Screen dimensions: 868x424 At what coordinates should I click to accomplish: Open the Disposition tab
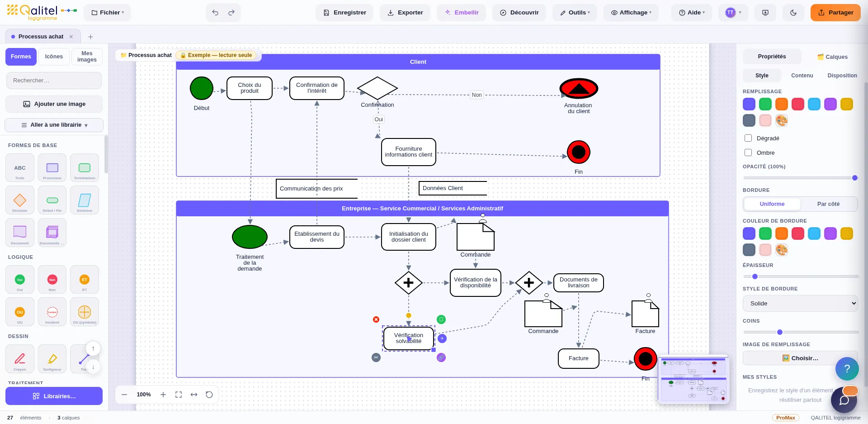point(842,76)
